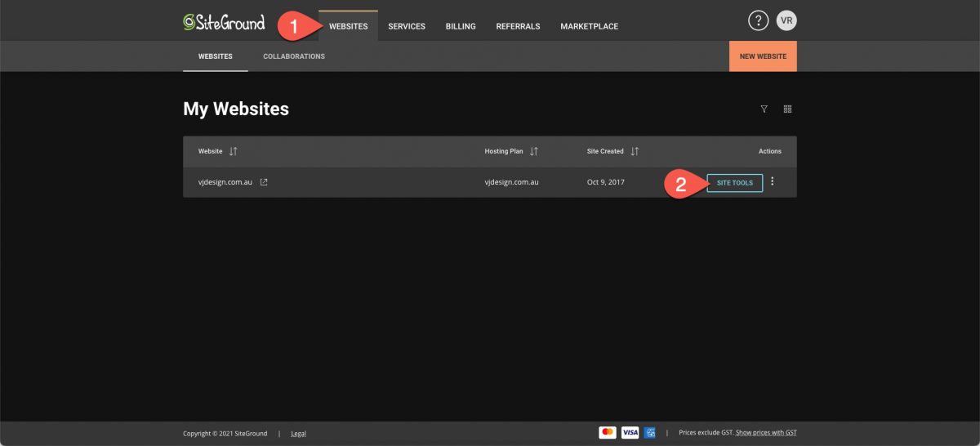Open the Services menu
Viewport: 980px width, 446px height.
407,26
